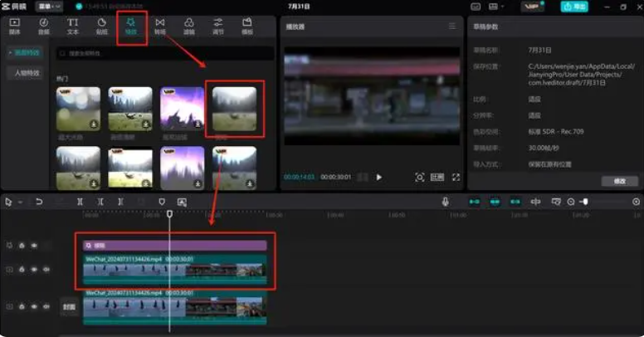Open the player panel hamburger menu
644x337 pixels.
[452, 27]
